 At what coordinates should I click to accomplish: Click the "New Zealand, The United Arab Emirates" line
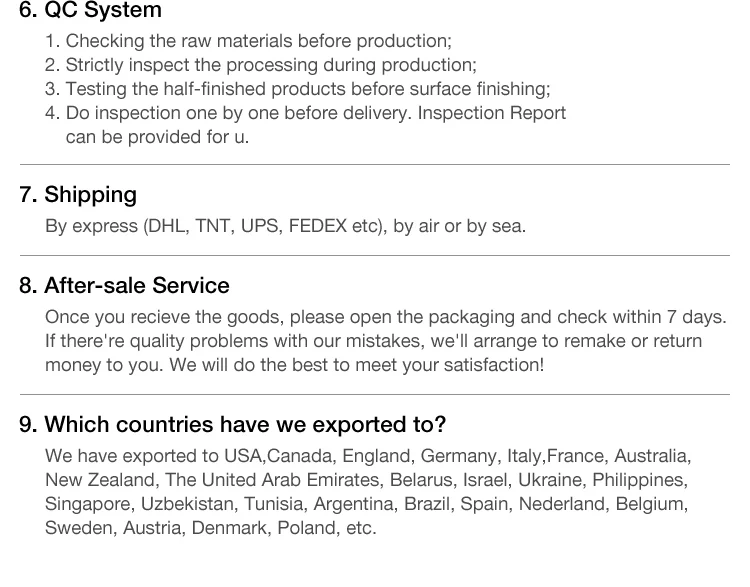[x=366, y=480]
